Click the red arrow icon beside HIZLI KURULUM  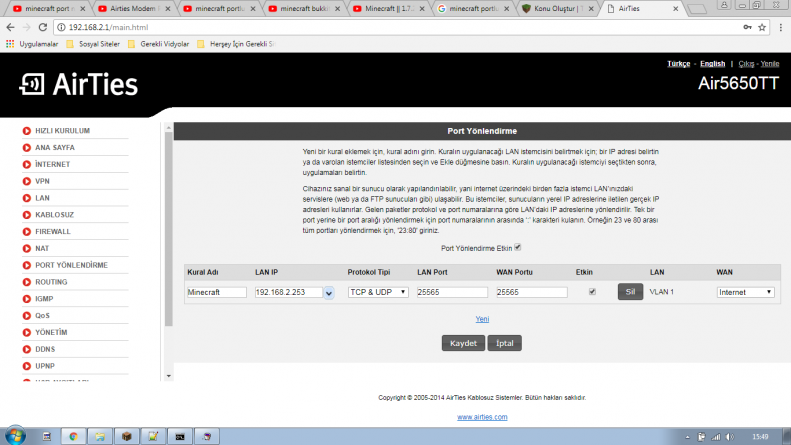pyautogui.click(x=27, y=131)
